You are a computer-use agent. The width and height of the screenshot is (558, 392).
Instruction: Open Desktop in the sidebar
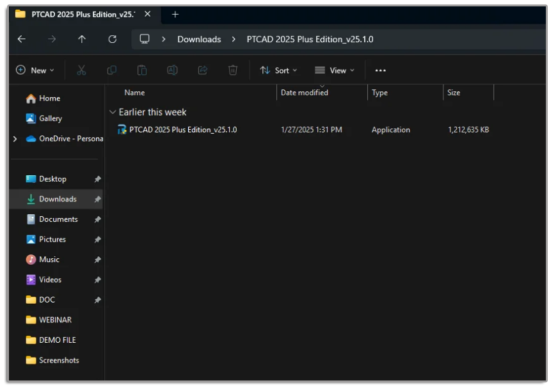tap(46, 179)
